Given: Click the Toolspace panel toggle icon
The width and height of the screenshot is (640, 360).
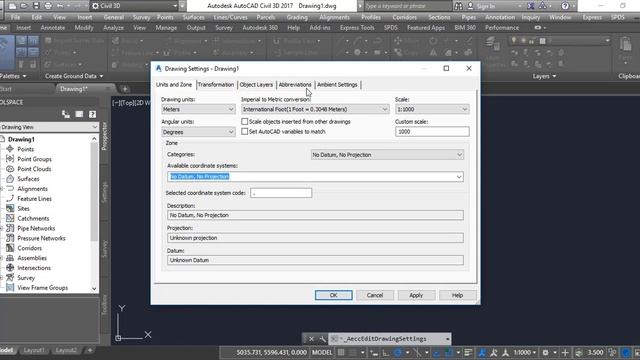Looking at the screenshot, I should click(x=79, y=114).
